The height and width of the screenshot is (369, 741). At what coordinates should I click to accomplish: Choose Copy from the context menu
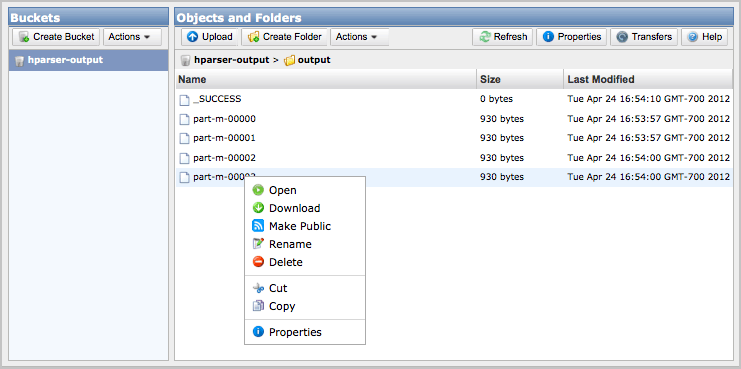point(305,306)
